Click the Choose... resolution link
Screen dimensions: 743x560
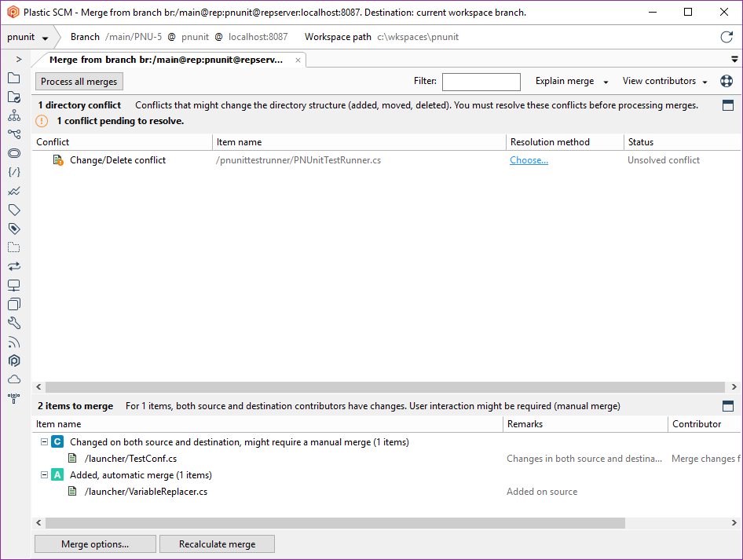point(529,160)
